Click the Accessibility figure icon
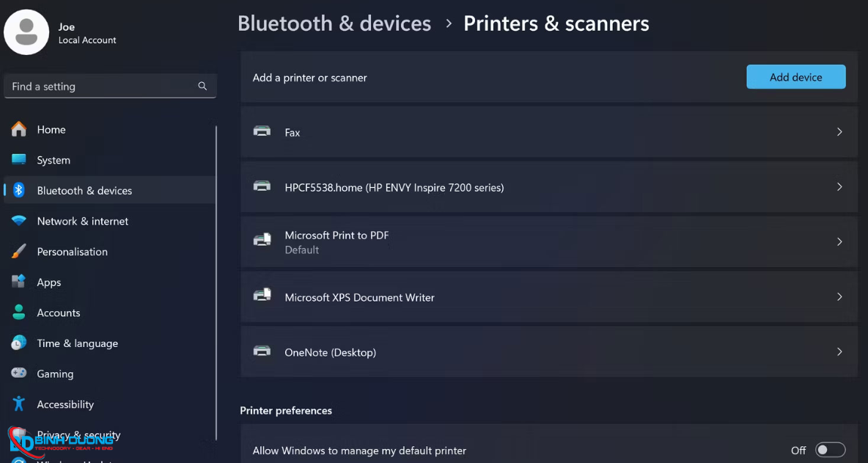The height and width of the screenshot is (463, 868). [19, 404]
